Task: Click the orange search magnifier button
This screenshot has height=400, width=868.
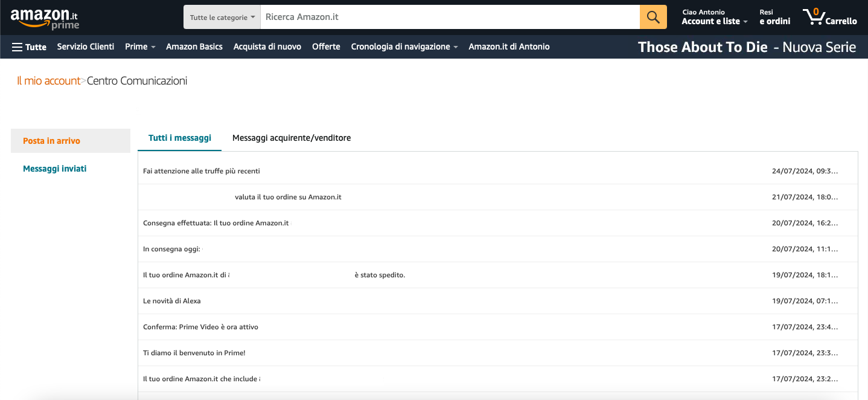Action: [653, 17]
